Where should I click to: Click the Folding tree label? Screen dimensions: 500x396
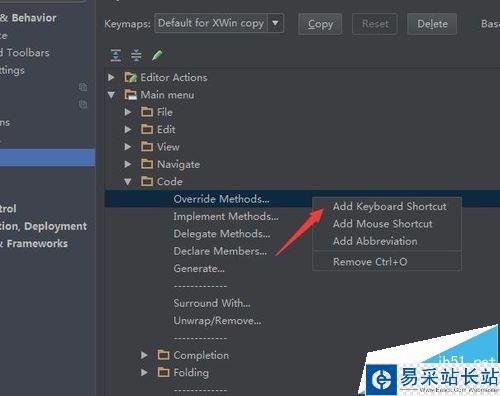(191, 373)
